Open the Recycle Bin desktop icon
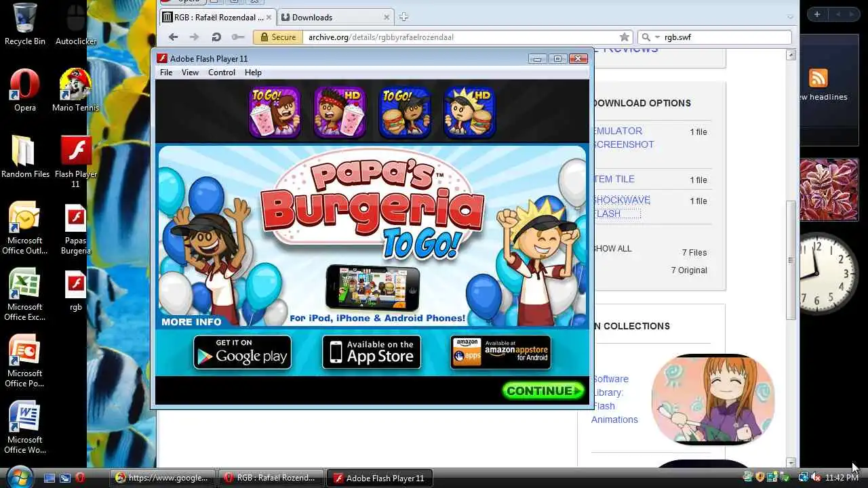Viewport: 868px width, 488px height. point(25,24)
